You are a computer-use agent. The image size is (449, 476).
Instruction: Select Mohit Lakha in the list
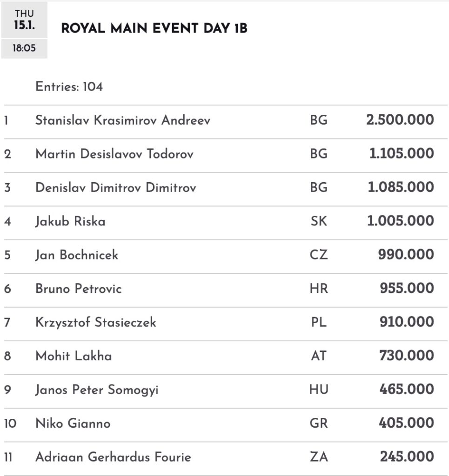click(x=74, y=356)
